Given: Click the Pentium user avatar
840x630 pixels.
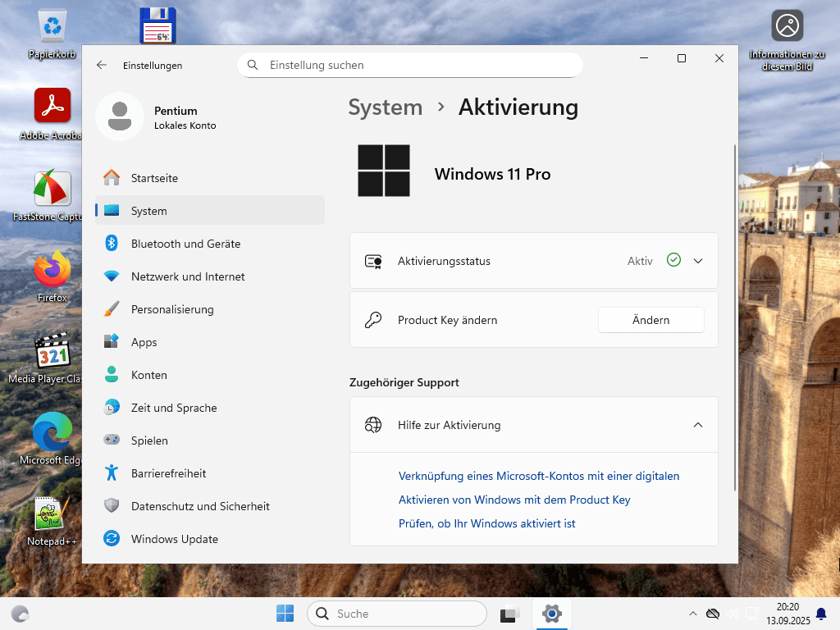Looking at the screenshot, I should point(120,116).
